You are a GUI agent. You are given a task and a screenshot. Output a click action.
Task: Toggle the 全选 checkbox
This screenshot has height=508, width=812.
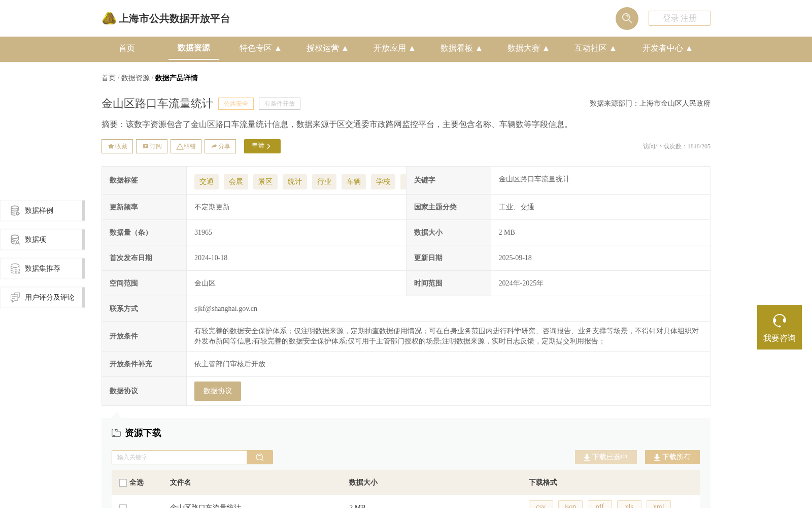pyautogui.click(x=123, y=483)
